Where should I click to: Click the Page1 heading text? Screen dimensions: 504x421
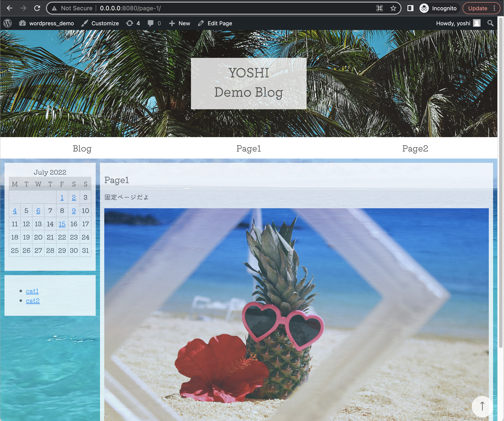[x=117, y=180]
